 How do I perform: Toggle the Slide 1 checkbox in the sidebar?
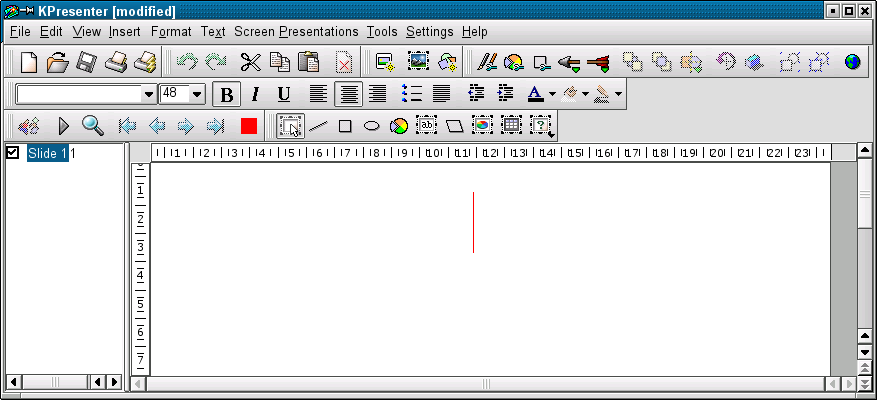tap(12, 153)
